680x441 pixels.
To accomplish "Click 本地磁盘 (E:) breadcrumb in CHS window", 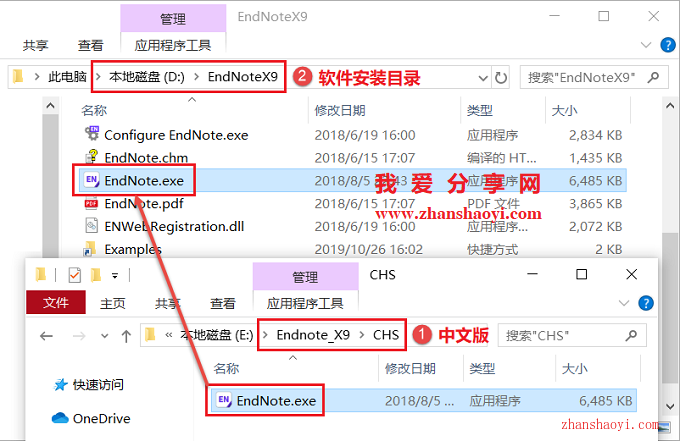I will 216,335.
